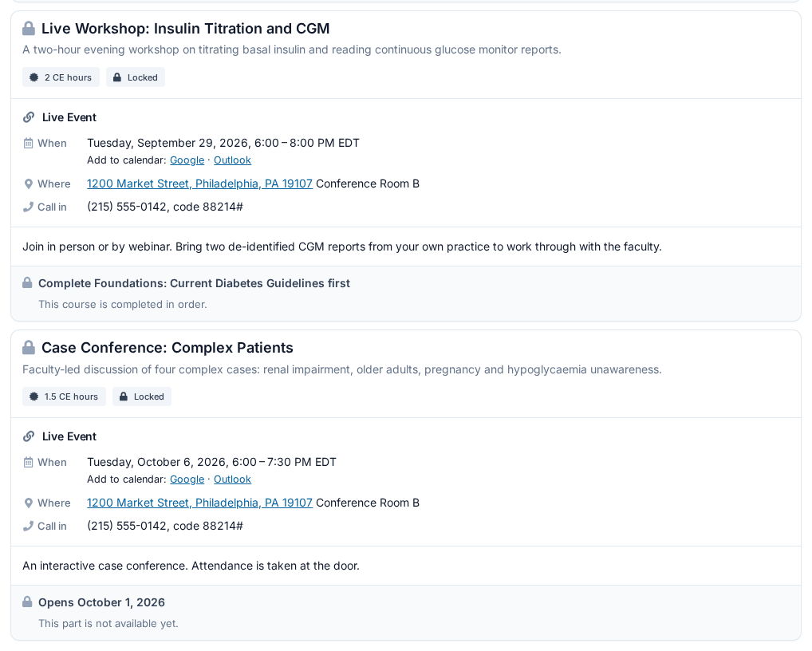This screenshot has height=651, width=812.
Task: Click 'This part is not available yet.' text
Action: [x=108, y=624]
